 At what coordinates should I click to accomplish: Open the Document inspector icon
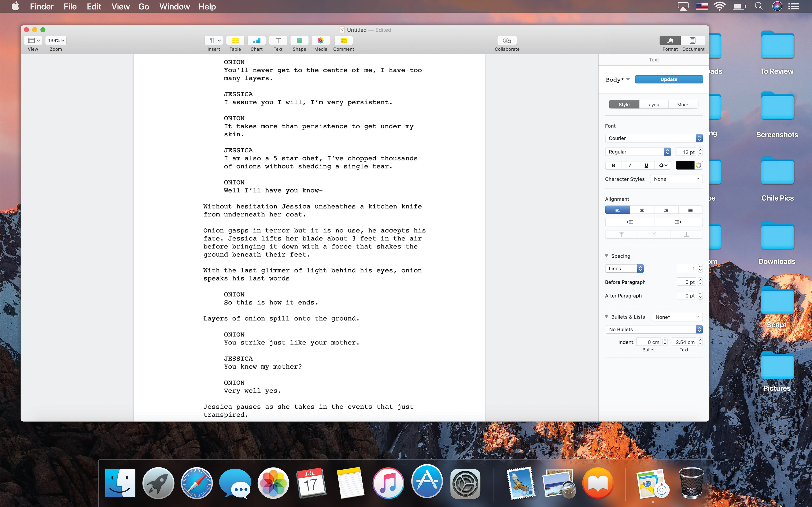coord(693,41)
